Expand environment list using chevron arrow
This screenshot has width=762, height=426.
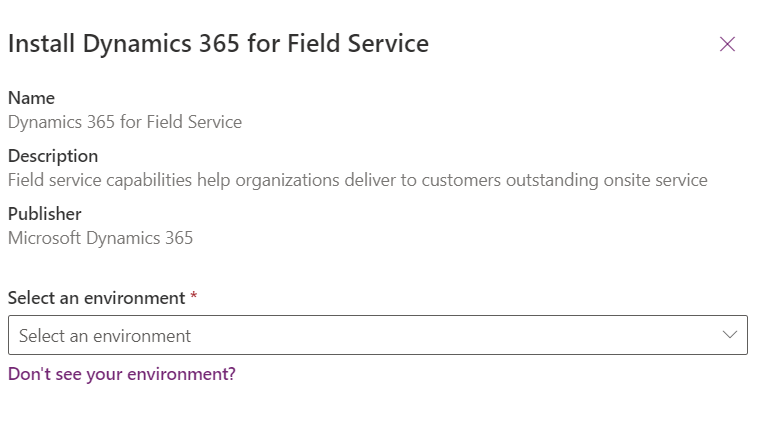click(730, 335)
